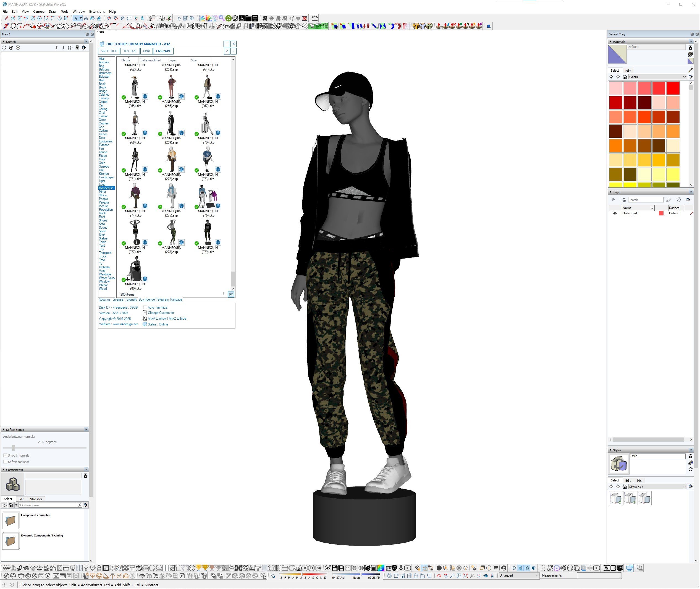Switch to the TEXTURE tab
This screenshot has height=589, width=700.
point(130,51)
